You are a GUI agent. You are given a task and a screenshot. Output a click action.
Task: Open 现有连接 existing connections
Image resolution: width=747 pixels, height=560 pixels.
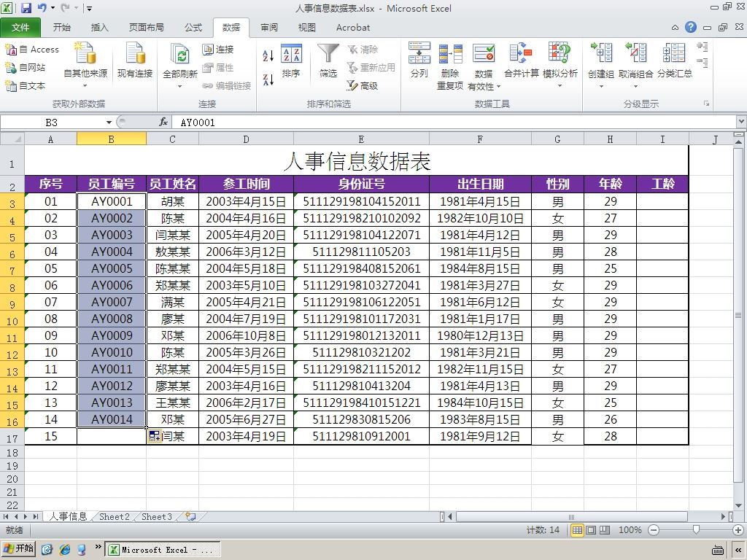135,61
